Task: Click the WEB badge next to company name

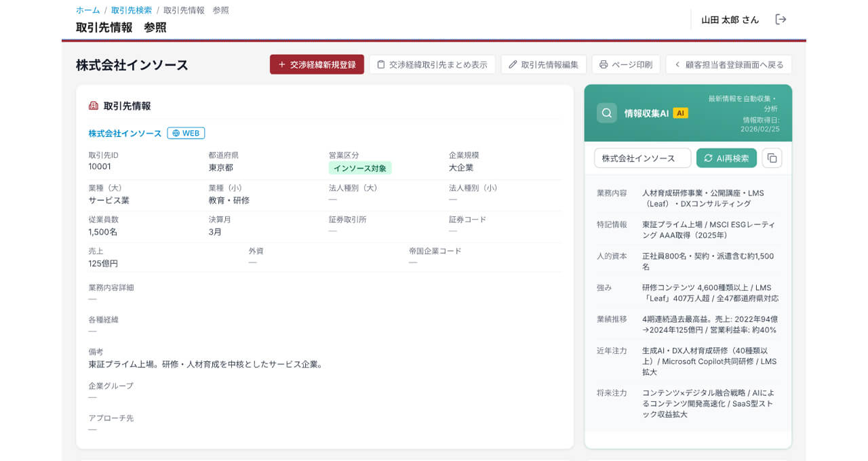Action: 185,133
